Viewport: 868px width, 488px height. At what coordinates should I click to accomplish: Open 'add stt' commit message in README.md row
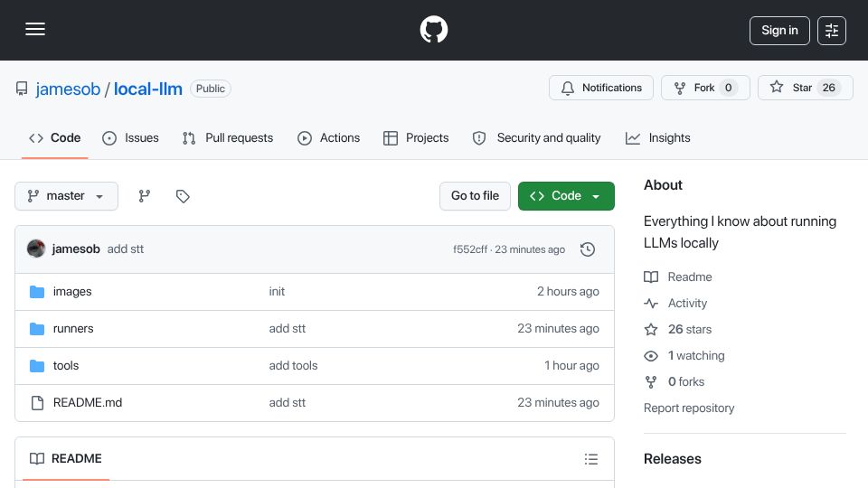(x=288, y=403)
